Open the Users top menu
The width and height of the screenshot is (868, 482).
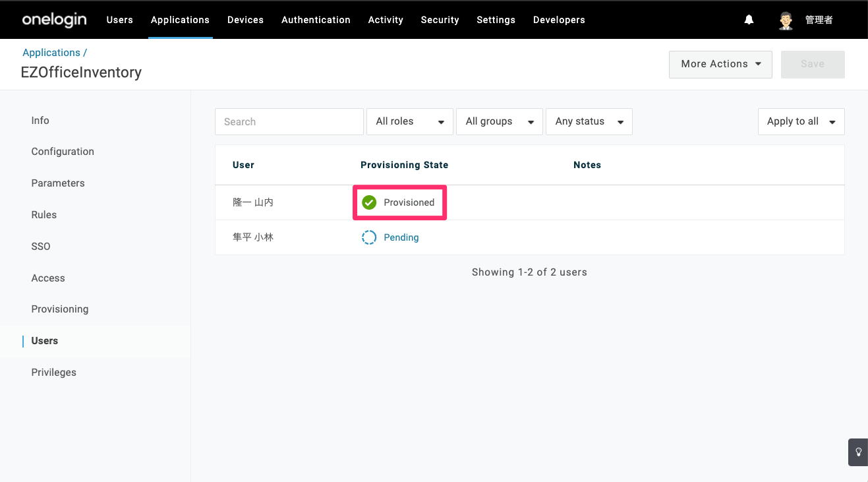(120, 20)
